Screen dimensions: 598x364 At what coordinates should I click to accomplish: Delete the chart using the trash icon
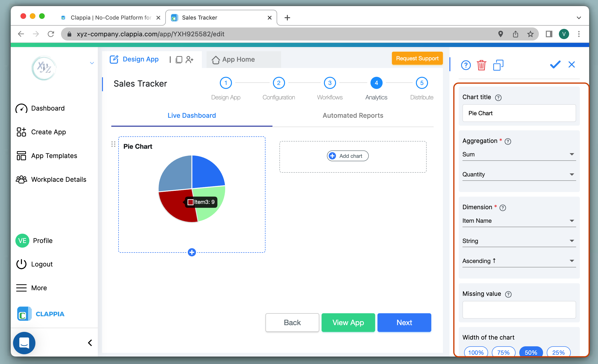(x=482, y=65)
